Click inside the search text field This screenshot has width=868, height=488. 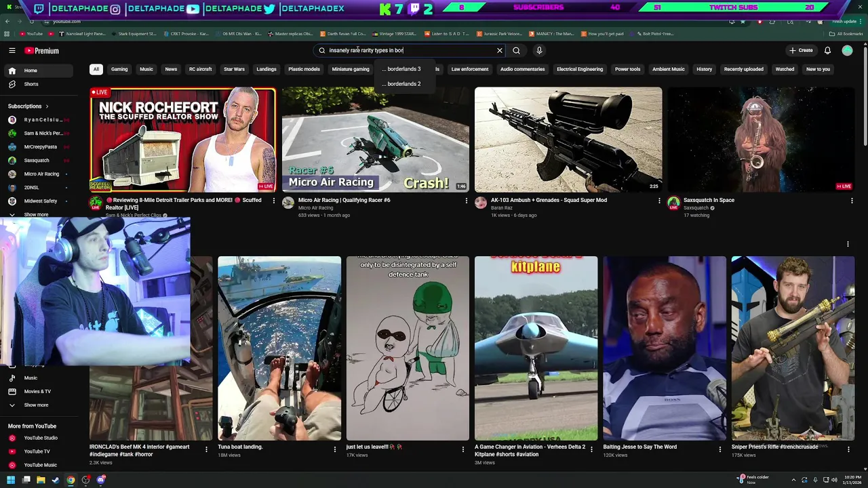click(410, 50)
